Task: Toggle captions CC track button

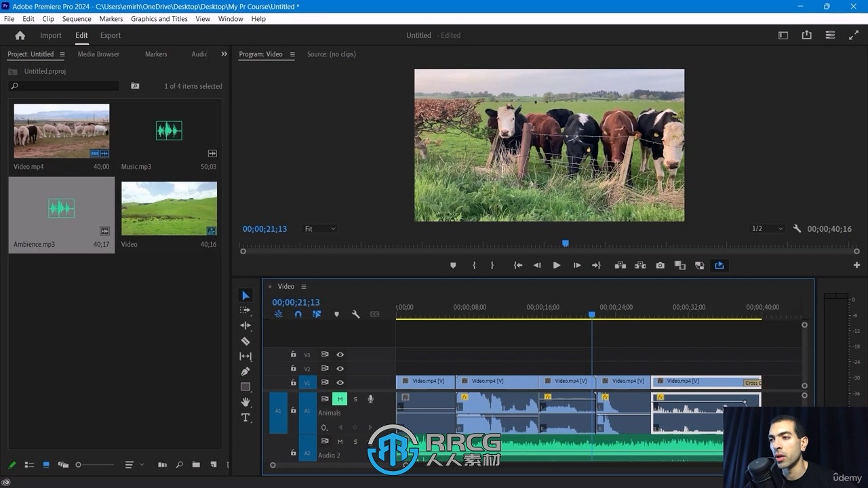Action: [374, 314]
